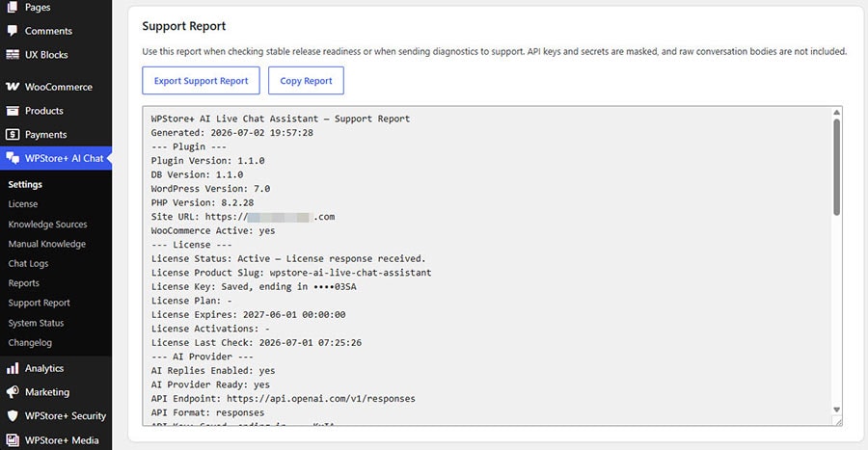This screenshot has height=450, width=868.
Task: Click the textarea resize handle corner
Action: 838,422
